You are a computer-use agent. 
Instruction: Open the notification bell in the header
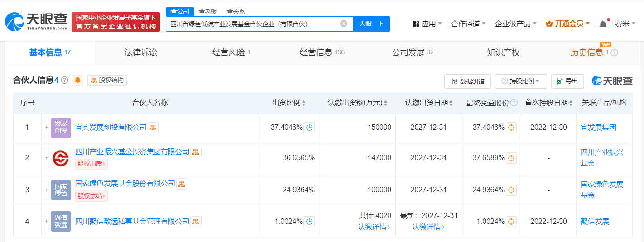[603, 24]
